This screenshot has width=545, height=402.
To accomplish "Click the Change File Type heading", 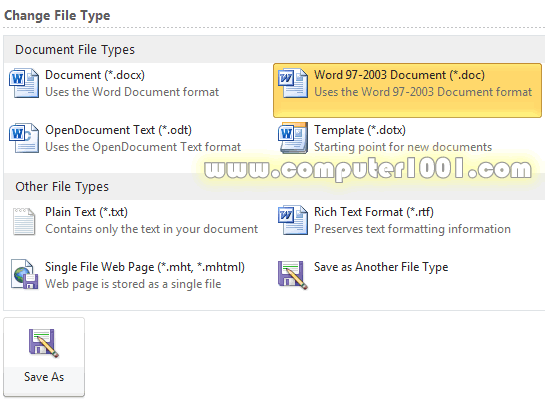I will coord(57,16).
